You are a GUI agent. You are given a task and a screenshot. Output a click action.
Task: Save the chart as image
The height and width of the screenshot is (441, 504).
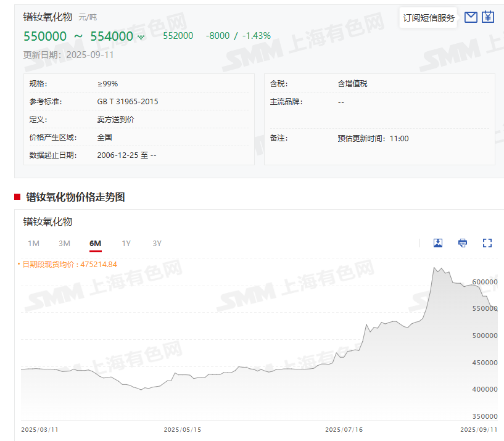click(x=438, y=243)
